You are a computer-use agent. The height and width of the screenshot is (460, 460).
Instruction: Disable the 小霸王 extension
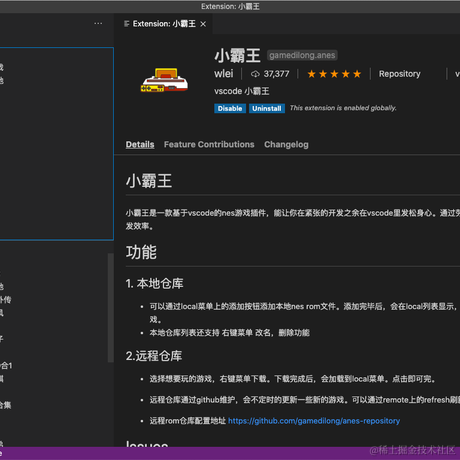(x=230, y=108)
